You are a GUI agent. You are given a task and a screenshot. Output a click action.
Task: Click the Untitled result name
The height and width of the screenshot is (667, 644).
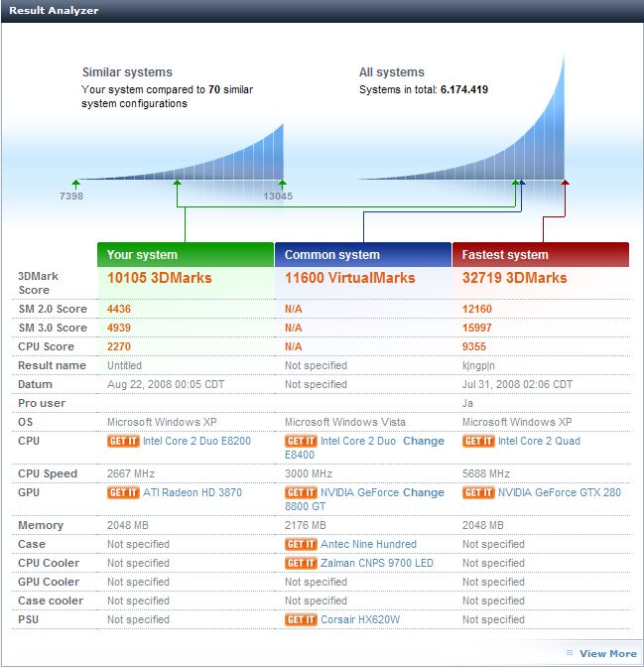(x=124, y=366)
